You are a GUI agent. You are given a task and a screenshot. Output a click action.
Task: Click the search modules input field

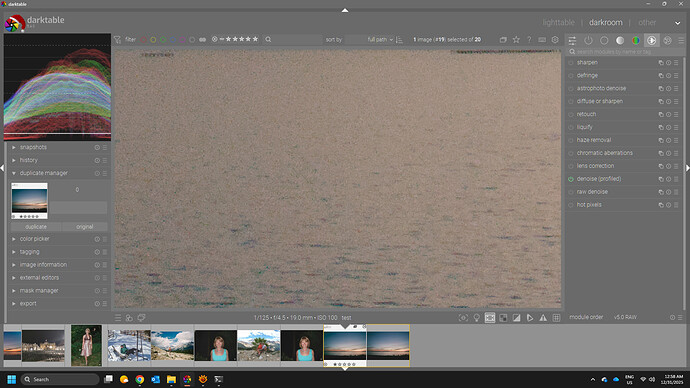click(x=625, y=52)
